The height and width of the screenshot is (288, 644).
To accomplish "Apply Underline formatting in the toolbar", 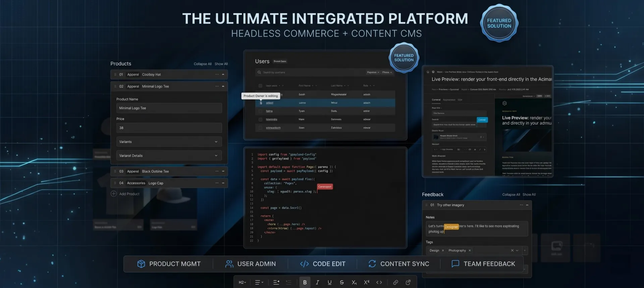I will click(330, 282).
